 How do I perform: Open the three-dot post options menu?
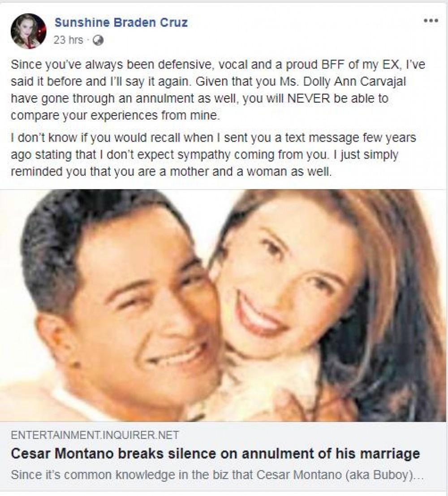pyautogui.click(x=431, y=21)
